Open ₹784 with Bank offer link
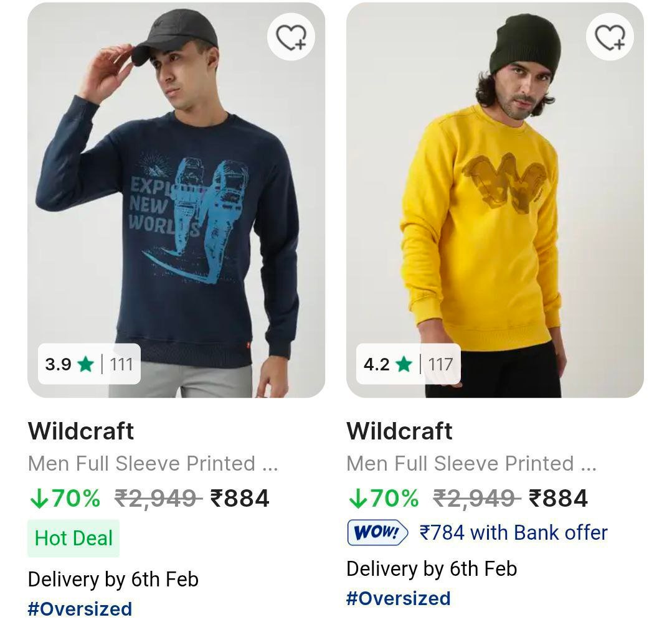 tap(513, 533)
